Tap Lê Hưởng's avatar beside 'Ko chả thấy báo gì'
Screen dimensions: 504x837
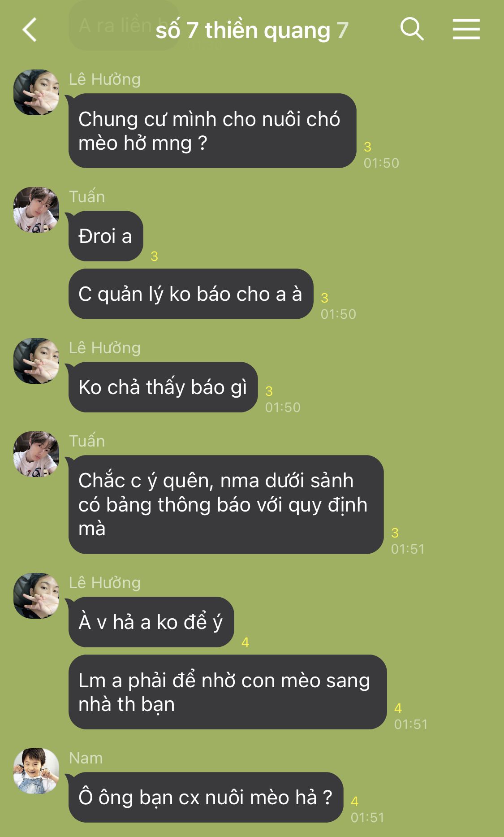pyautogui.click(x=36, y=361)
